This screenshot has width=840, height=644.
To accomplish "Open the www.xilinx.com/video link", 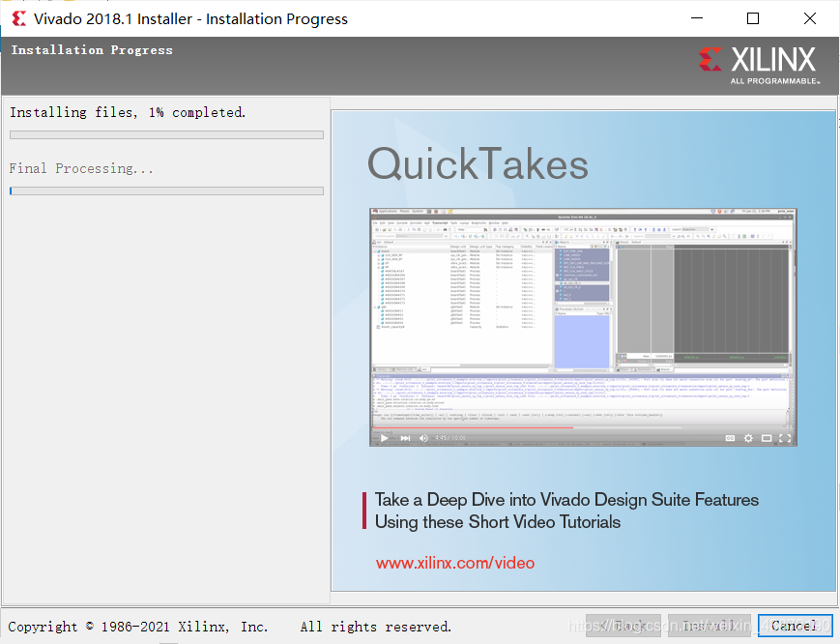I will tap(455, 563).
